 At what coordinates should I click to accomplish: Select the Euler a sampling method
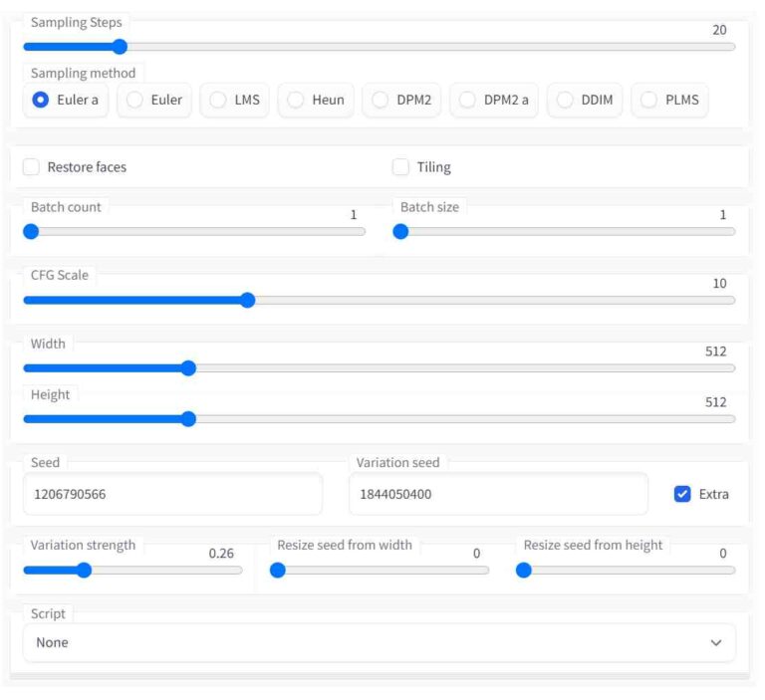(41, 100)
